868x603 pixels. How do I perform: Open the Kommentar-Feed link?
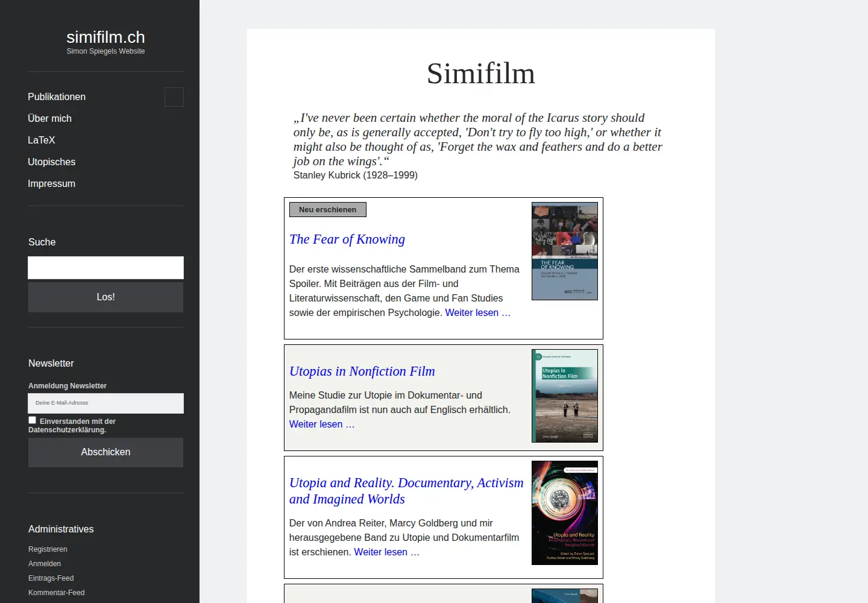[57, 593]
